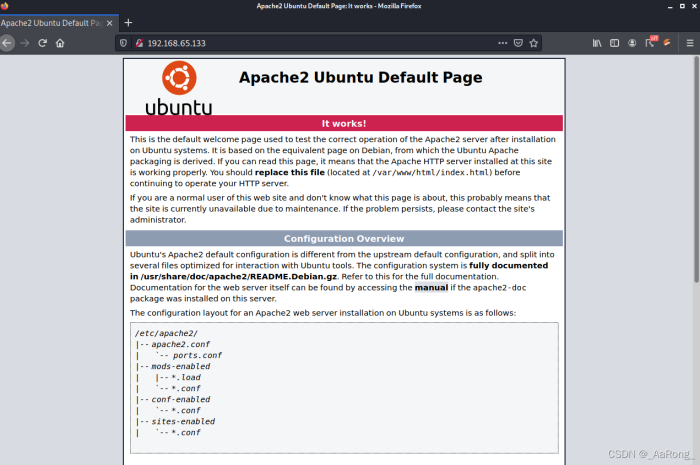700x465 pixels.
Task: Click the Ubuntu logo image
Action: 179,88
